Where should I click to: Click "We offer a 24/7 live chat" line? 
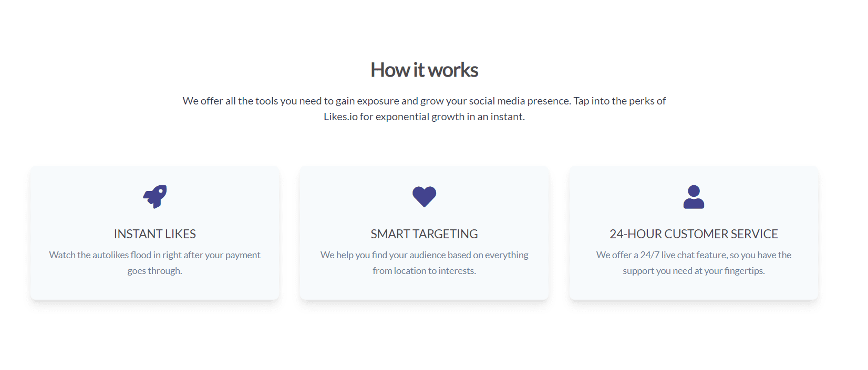694,255
